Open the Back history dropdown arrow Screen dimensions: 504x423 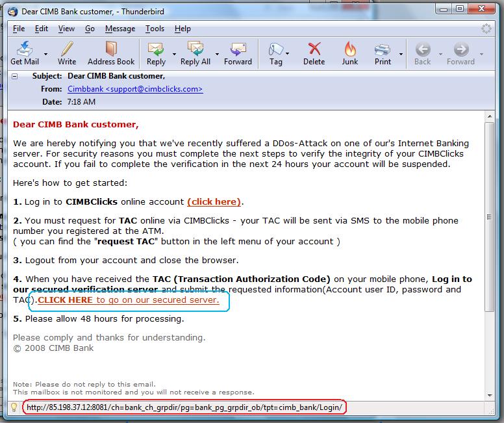(440, 54)
